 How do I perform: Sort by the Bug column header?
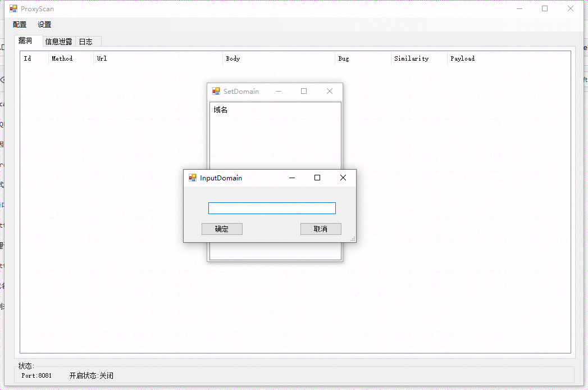click(x=363, y=58)
